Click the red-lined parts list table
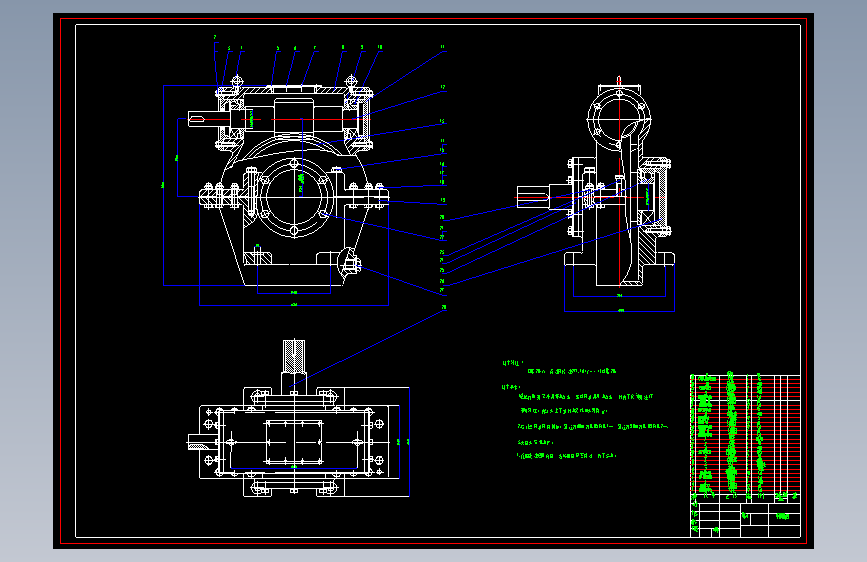Screen dimensions: 867x562 [x=745, y=433]
